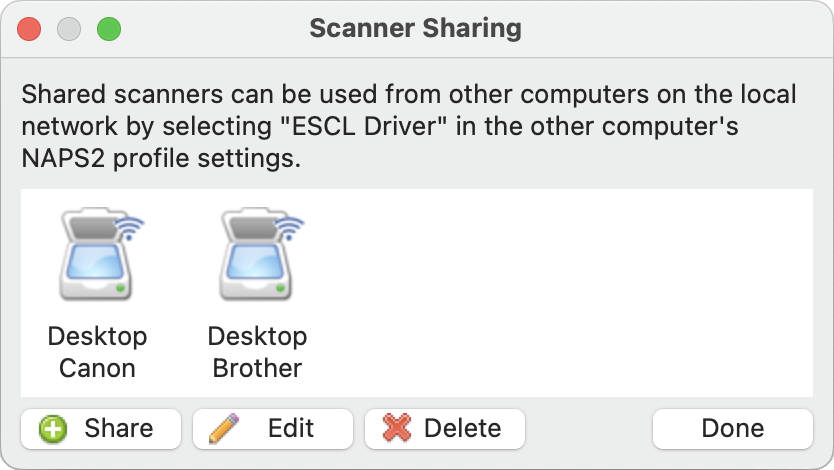The height and width of the screenshot is (470, 834).
Task: Click the green plus Share icon
Action: 53,429
